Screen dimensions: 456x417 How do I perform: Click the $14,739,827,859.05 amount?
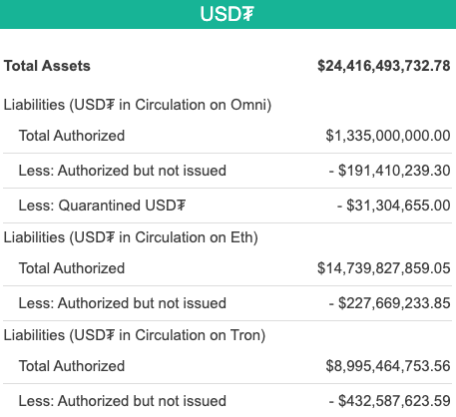point(384,268)
